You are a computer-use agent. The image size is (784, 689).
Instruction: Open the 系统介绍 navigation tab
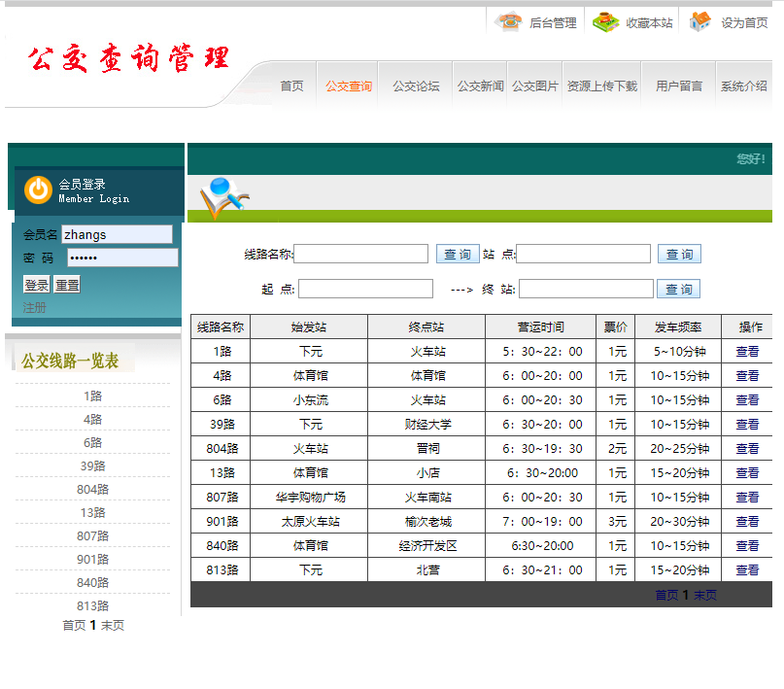[744, 86]
